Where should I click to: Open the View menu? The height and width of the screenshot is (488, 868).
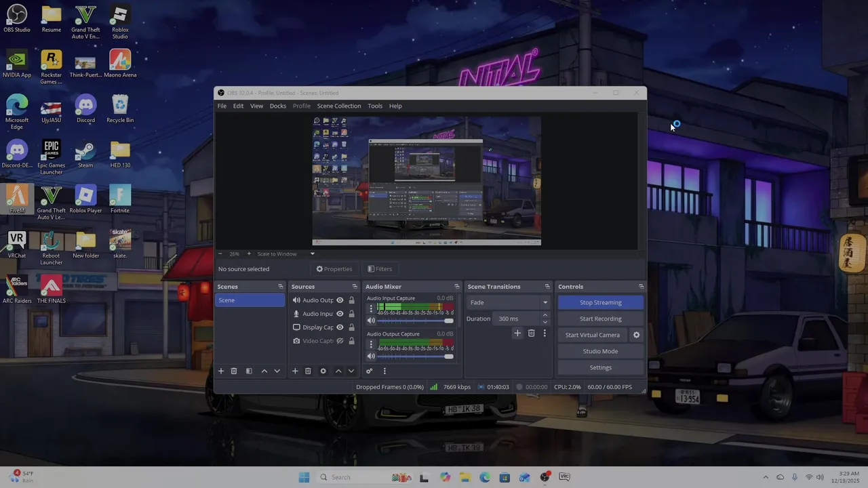[256, 106]
